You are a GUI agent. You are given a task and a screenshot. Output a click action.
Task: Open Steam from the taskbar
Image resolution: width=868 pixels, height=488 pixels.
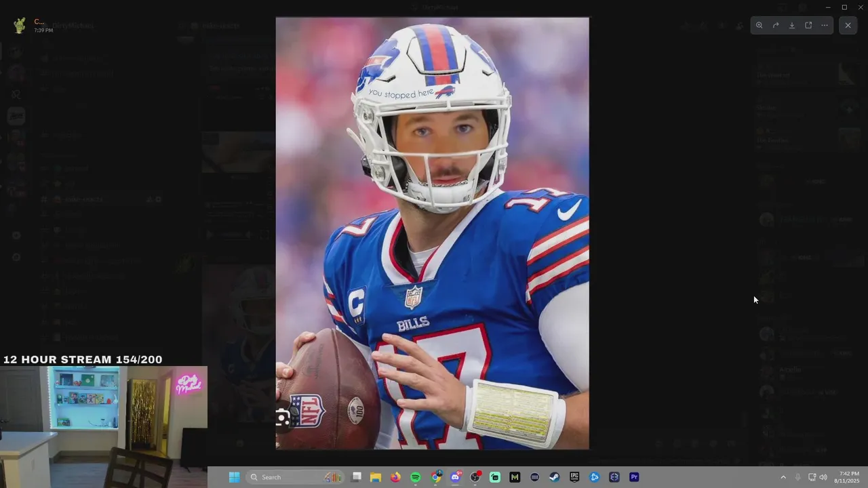[554, 477]
